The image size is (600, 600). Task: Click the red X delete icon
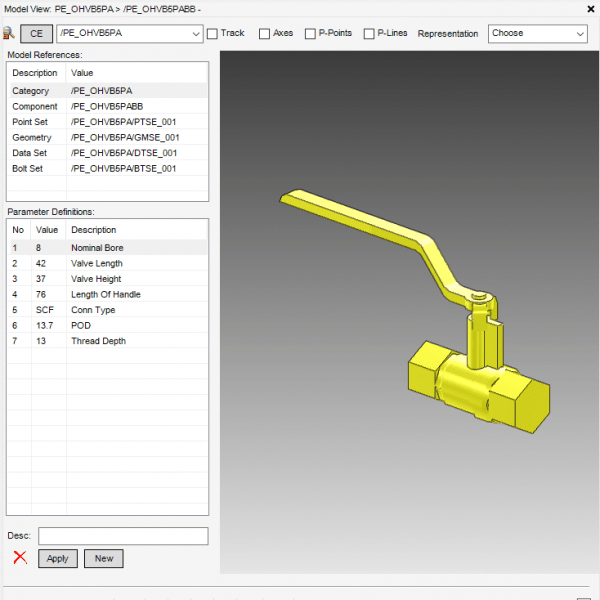click(x=19, y=558)
